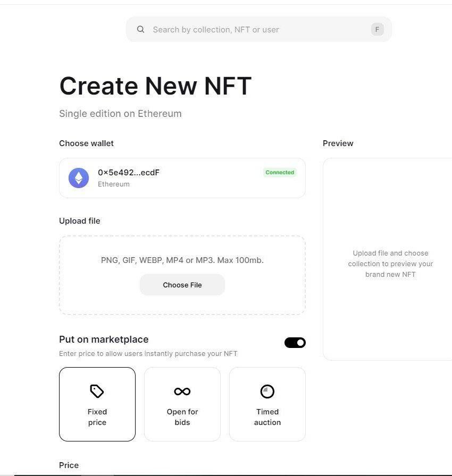452x476 pixels.
Task: Click the magnifier search icon
Action: pos(140,29)
